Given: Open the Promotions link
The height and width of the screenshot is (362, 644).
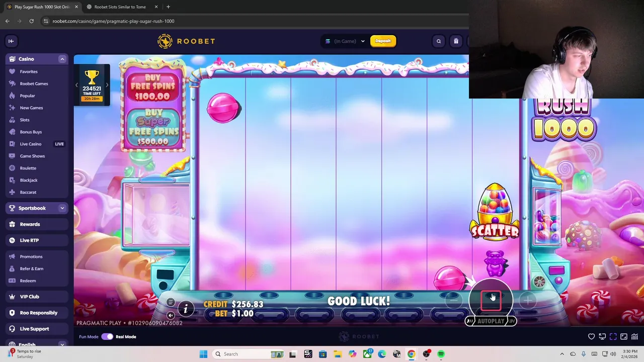Looking at the screenshot, I should point(31,256).
